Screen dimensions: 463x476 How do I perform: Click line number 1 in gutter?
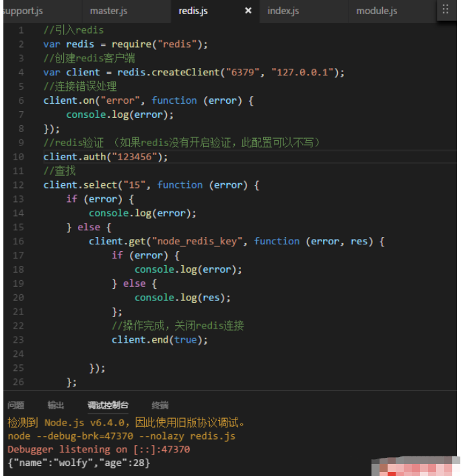[x=21, y=30]
